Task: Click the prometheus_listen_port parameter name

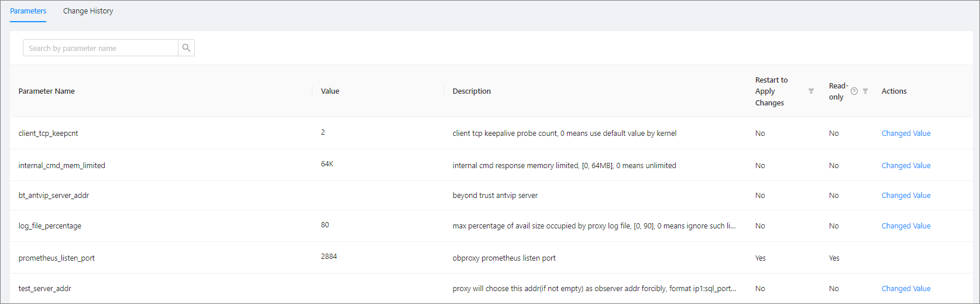Action: pyautogui.click(x=57, y=258)
